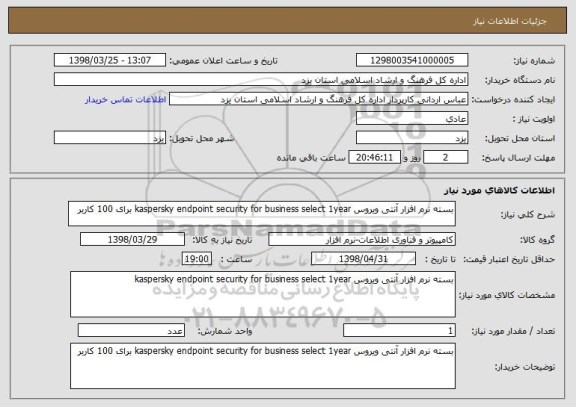Click the label مهلت ارسال پاسخ
This screenshot has width=576, height=407.
(x=518, y=158)
